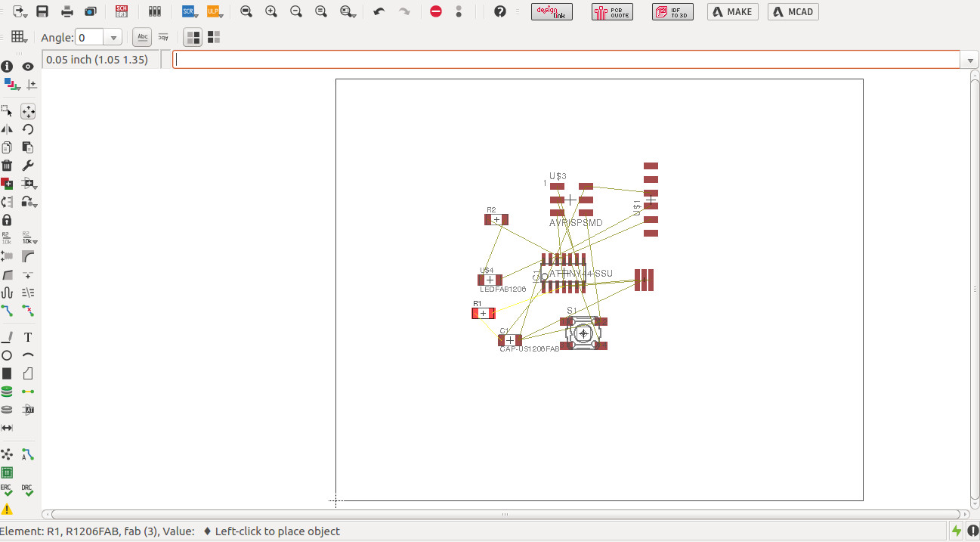Viewport: 980px width, 542px height.
Task: Open the file menu icon in toolbar
Action: (x=20, y=11)
